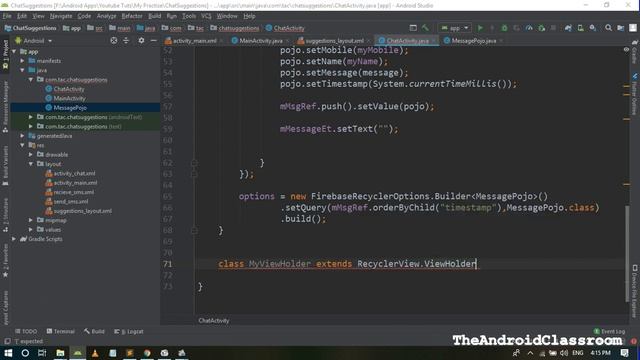Image resolution: width=640 pixels, height=360 pixels.
Task: Click the user avatar icon at toolbar end
Action: (633, 28)
